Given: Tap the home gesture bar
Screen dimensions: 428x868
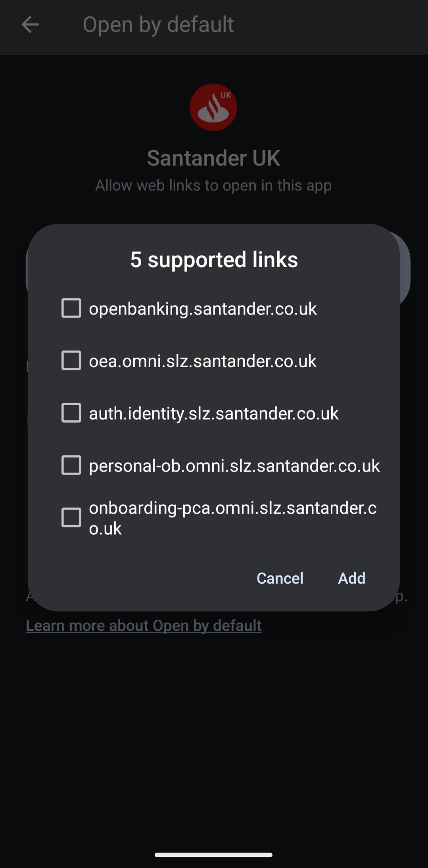Looking at the screenshot, I should click(213, 855).
